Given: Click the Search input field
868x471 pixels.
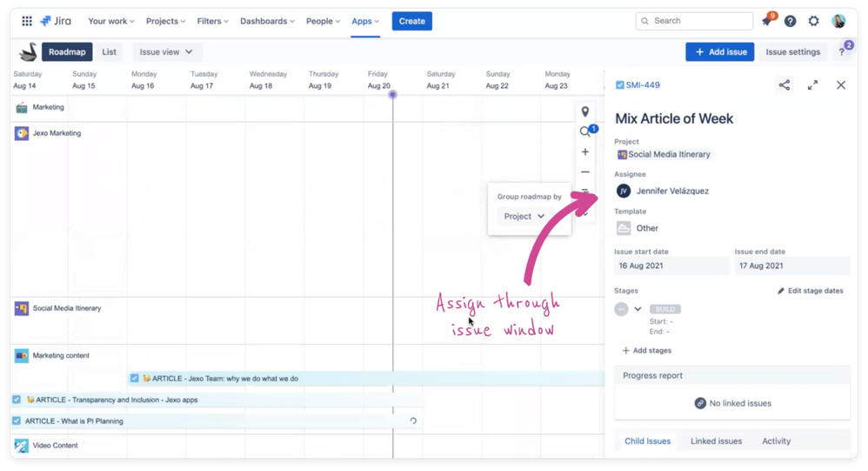Looking at the screenshot, I should click(x=694, y=21).
